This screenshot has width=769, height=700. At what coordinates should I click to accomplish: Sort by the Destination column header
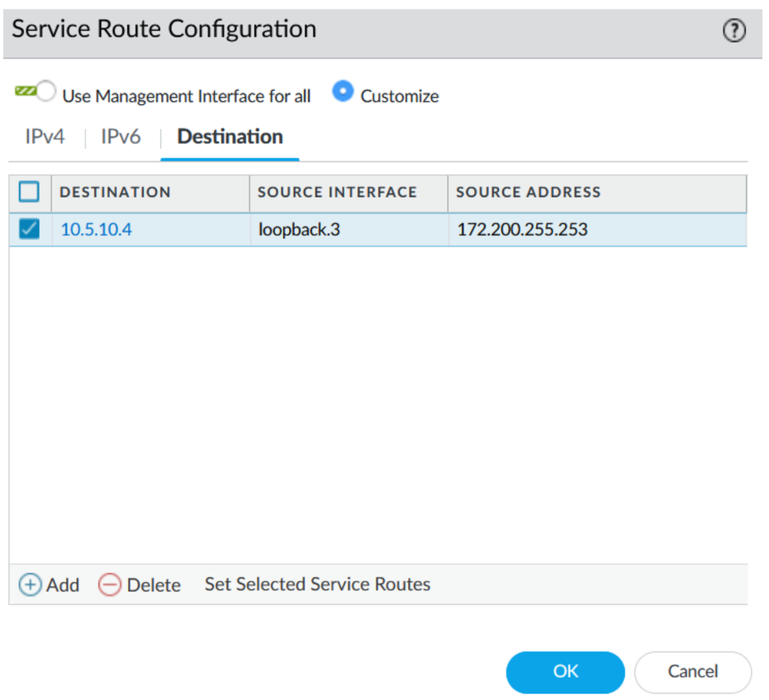[115, 193]
